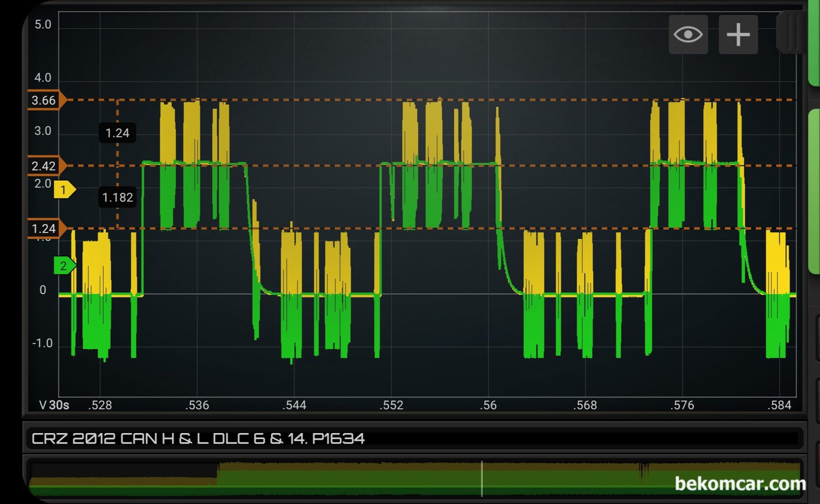Click the plus add button
Screen dimensions: 820x504
click(738, 35)
